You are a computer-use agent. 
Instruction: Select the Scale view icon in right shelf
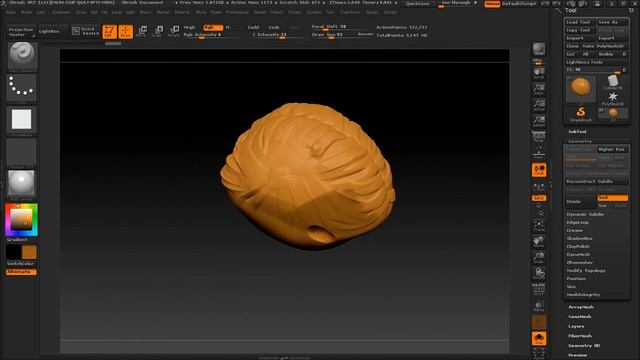(x=539, y=258)
